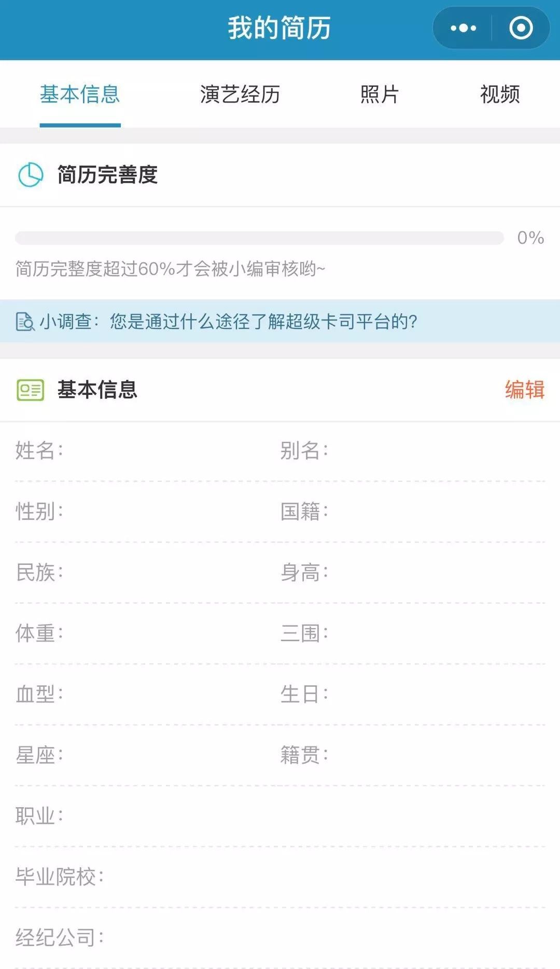Open the mini program three-dot menu
Viewport: 560px width, 969px height.
pos(463,28)
